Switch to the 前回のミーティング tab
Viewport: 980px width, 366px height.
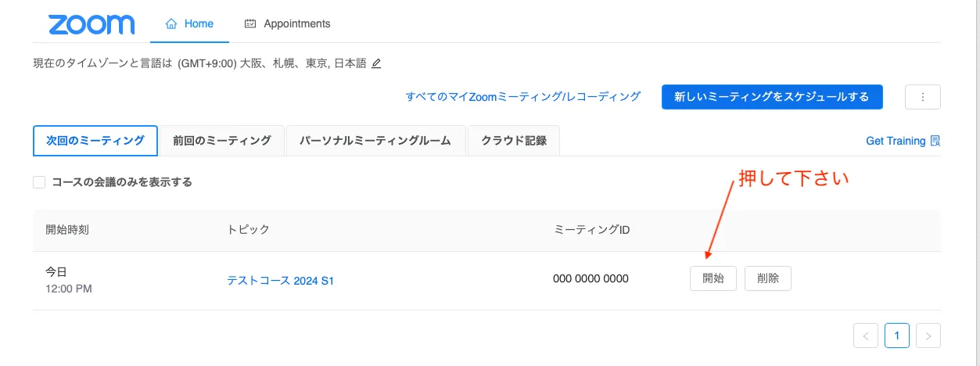222,141
